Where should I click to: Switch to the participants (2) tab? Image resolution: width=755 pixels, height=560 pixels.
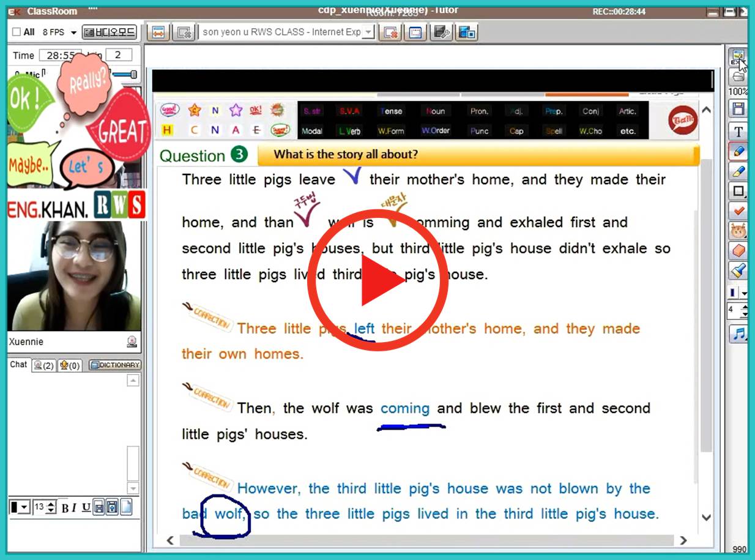pyautogui.click(x=43, y=365)
